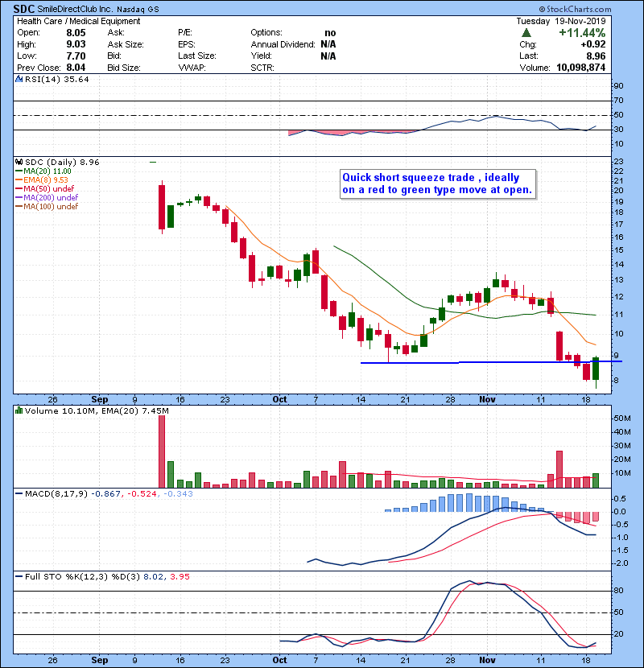Viewport: 644px width, 668px height.
Task: Click the RSI(14) indicator icon
Action: [19, 79]
